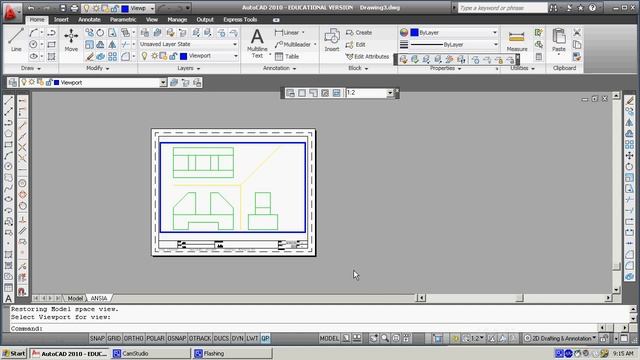The width and height of the screenshot is (640, 360).
Task: Click the Help question mark icon
Action: click(x=592, y=8)
